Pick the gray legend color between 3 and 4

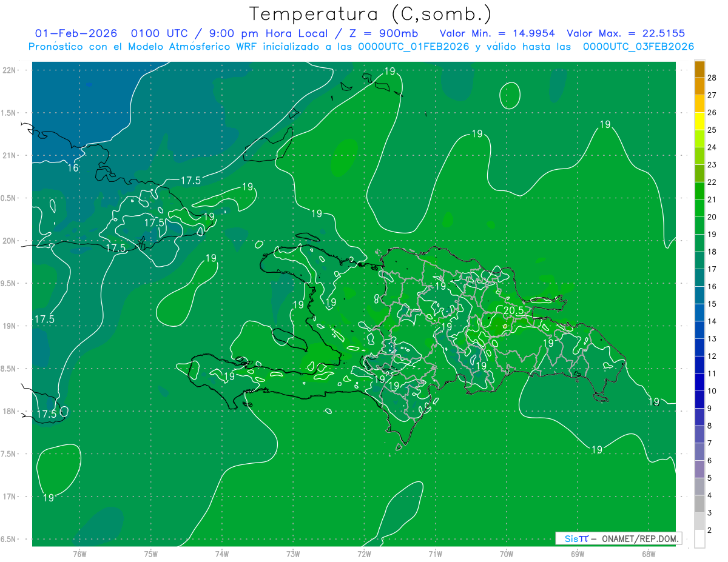[699, 504]
